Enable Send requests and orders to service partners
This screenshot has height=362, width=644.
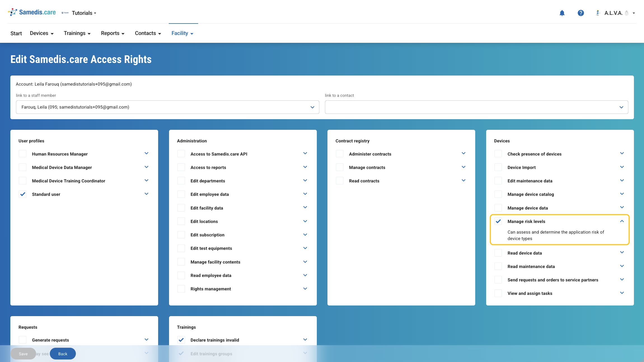498,279
